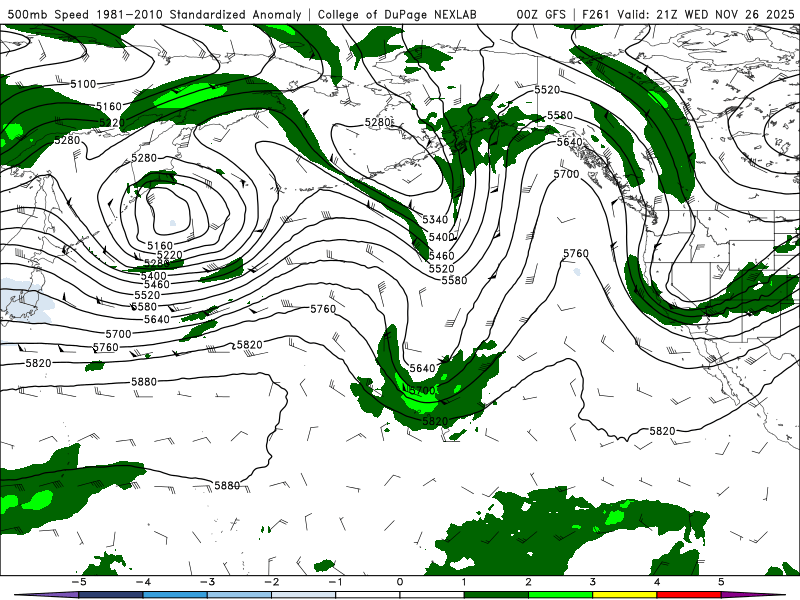Click the legend tick label 0

pyautogui.click(x=400, y=582)
